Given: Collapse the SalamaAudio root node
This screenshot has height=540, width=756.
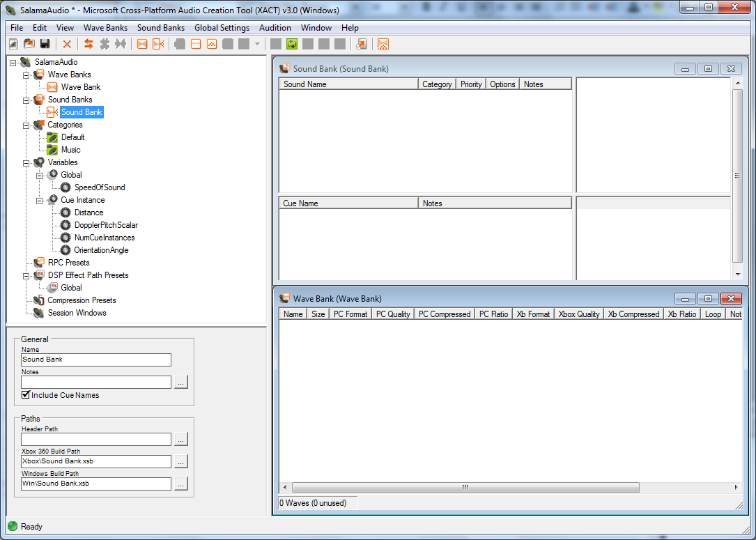Looking at the screenshot, I should [13, 62].
